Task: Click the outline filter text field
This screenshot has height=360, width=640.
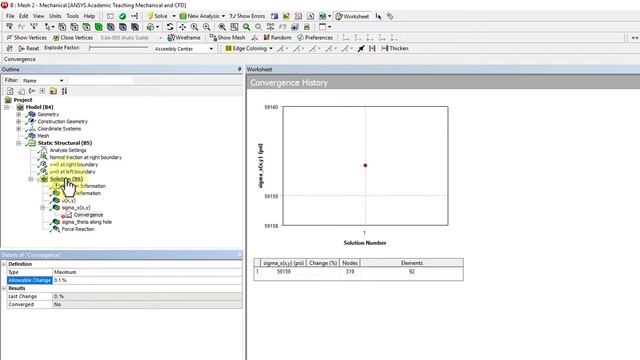Action: pyautogui.click(x=100, y=80)
